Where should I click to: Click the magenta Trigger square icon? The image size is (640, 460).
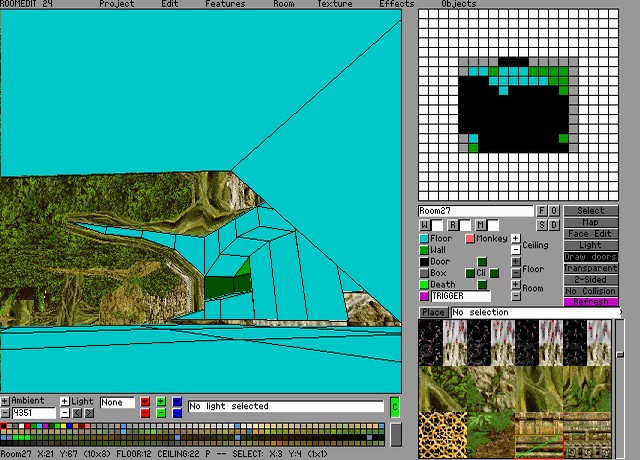[x=424, y=297]
